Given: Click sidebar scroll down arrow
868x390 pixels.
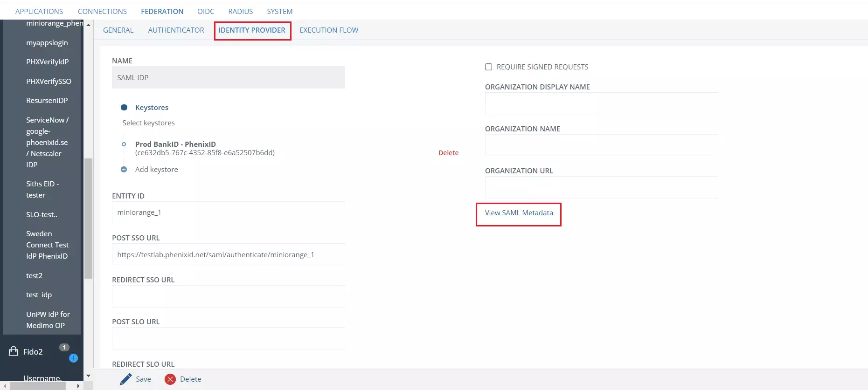Looking at the screenshot, I should (x=88, y=376).
